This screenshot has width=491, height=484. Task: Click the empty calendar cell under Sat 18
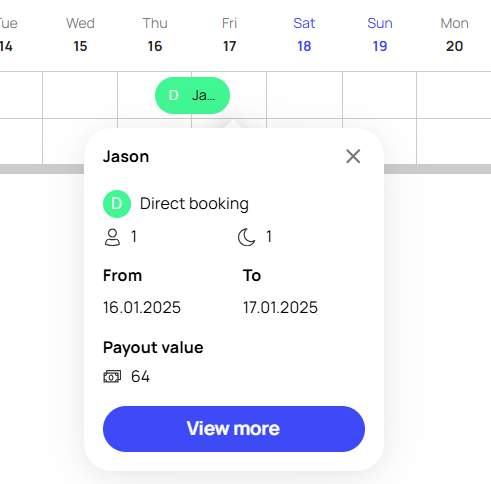point(304,95)
